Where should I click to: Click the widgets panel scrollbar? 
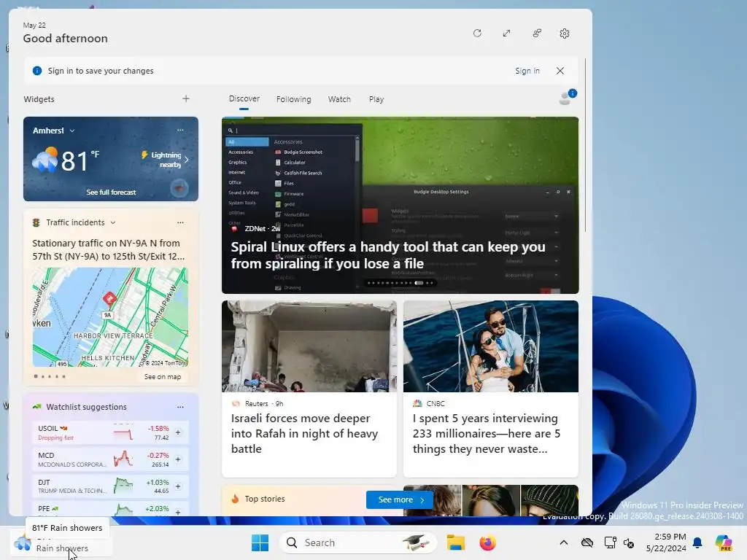tap(586, 145)
